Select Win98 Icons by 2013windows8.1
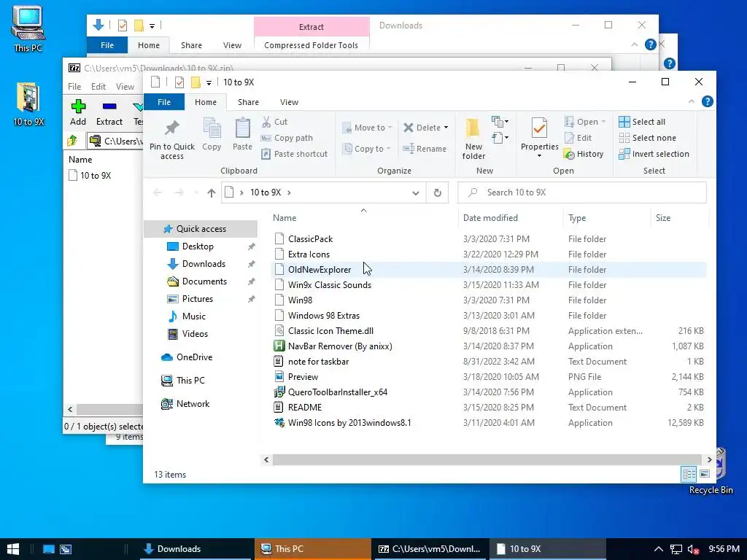This screenshot has width=747, height=560. (349, 422)
